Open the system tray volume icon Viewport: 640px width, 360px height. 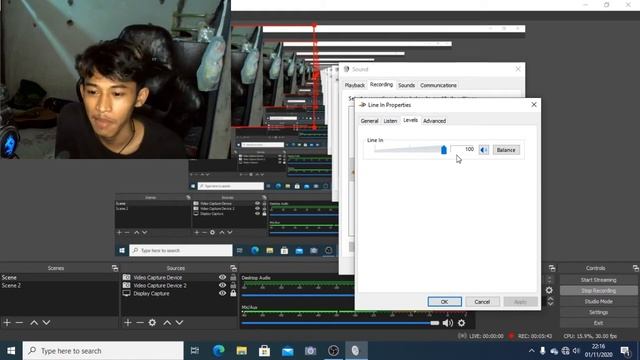(x=576, y=351)
